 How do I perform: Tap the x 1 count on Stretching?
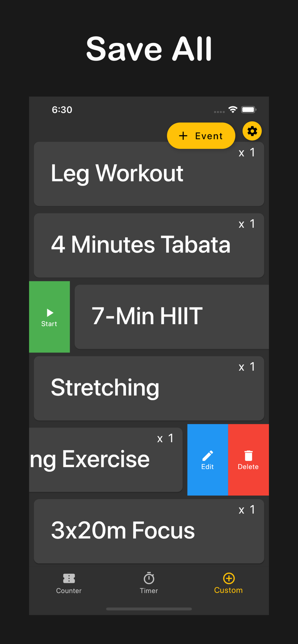(247, 367)
